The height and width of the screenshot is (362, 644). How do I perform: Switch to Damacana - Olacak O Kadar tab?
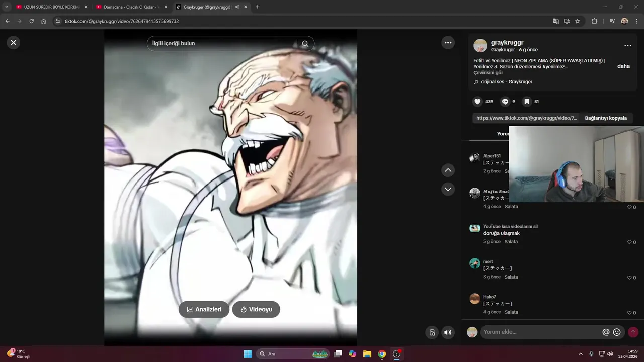tap(131, 7)
